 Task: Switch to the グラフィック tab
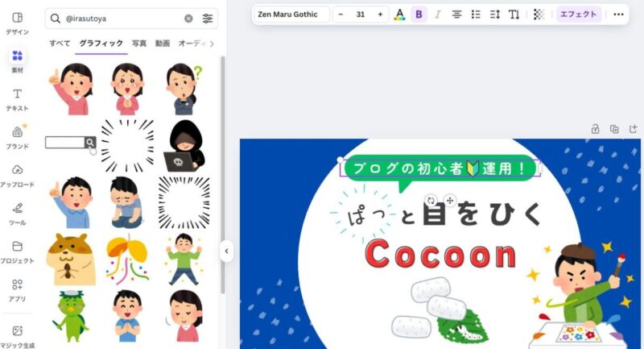click(x=101, y=44)
